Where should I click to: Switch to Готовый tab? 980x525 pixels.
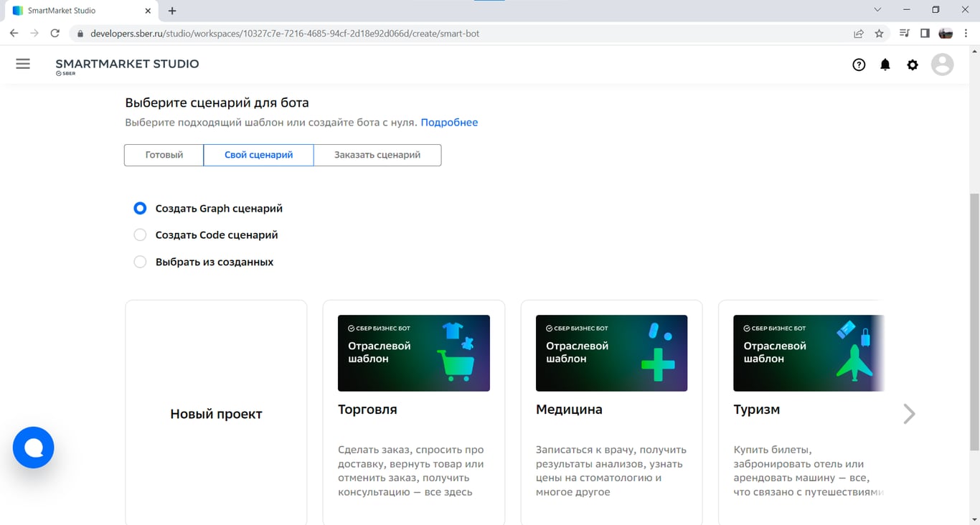point(164,155)
